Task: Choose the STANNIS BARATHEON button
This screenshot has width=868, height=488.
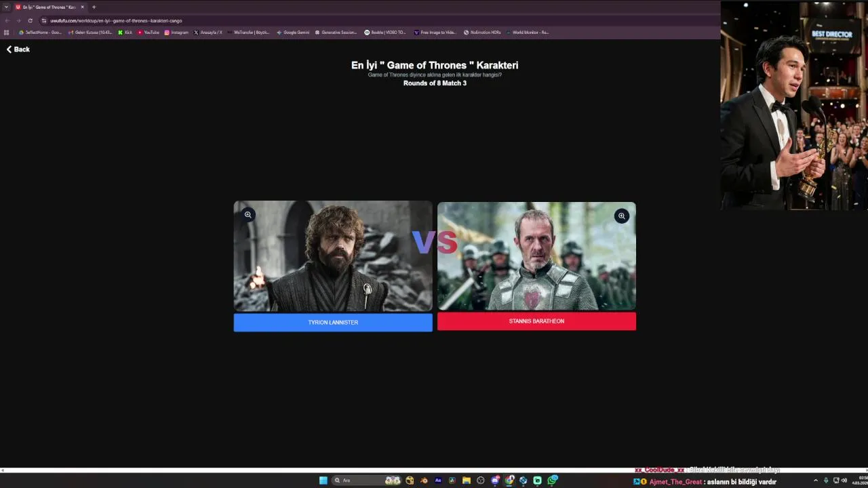Action: [536, 321]
